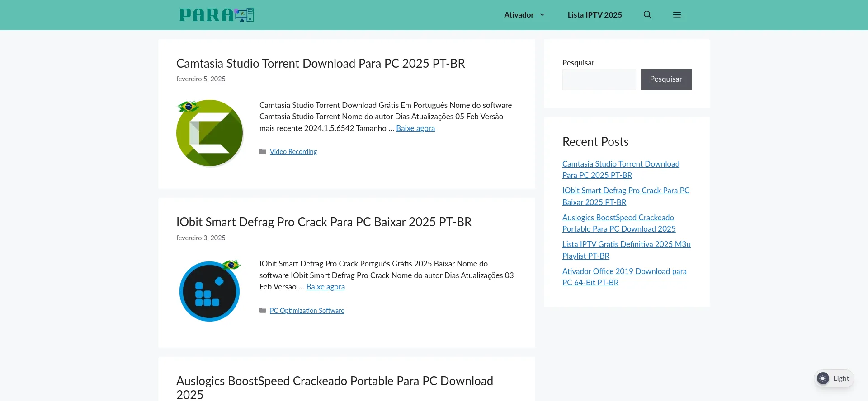Click Baixe agora link in Camtasia excerpt

pyautogui.click(x=415, y=128)
